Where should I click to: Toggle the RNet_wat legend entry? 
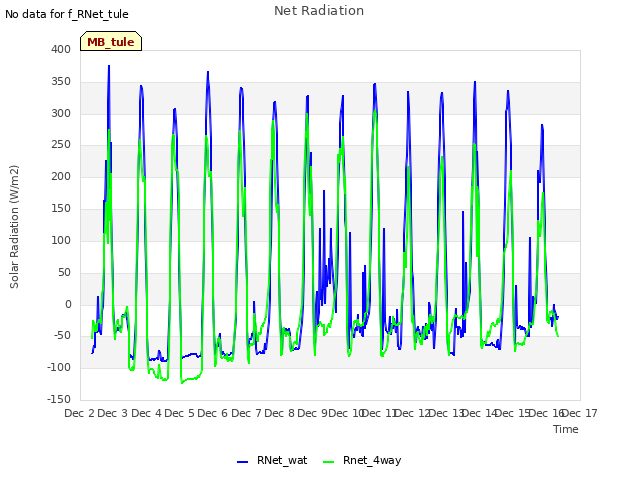[x=272, y=460]
